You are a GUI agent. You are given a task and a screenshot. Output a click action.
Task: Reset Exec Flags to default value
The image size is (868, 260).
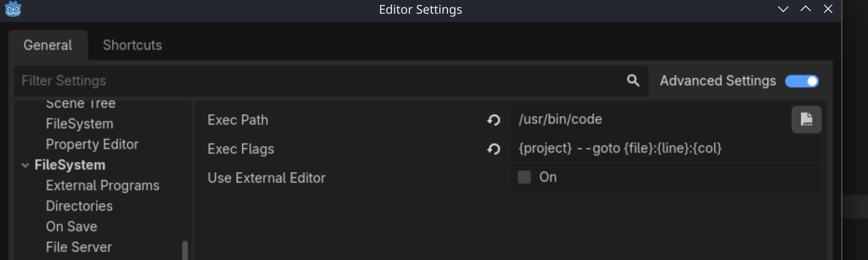tap(494, 149)
